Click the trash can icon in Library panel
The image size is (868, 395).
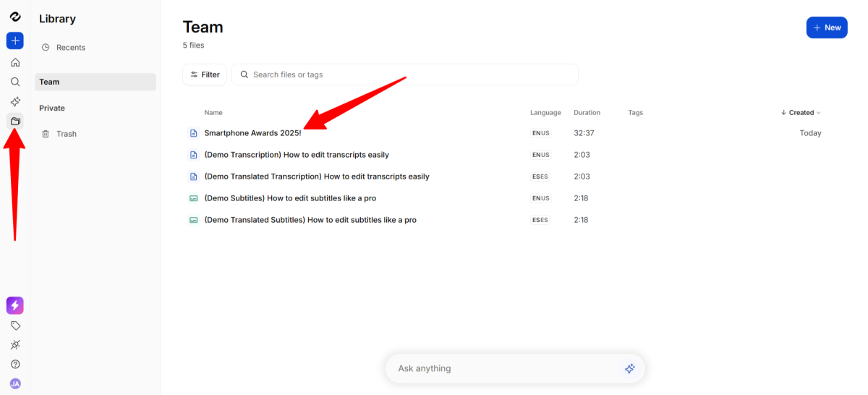coord(46,134)
